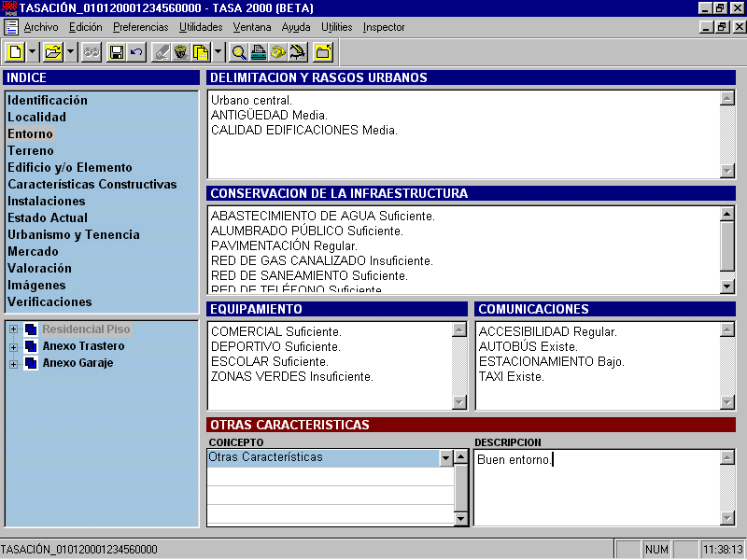747x560 pixels.
Task: Click in the Descripcion text field
Action: pos(598,487)
